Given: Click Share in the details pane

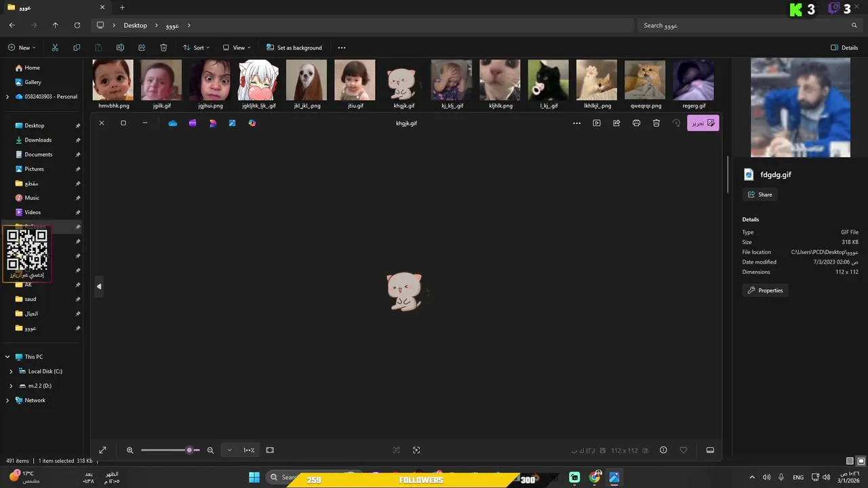Looking at the screenshot, I should click(760, 195).
